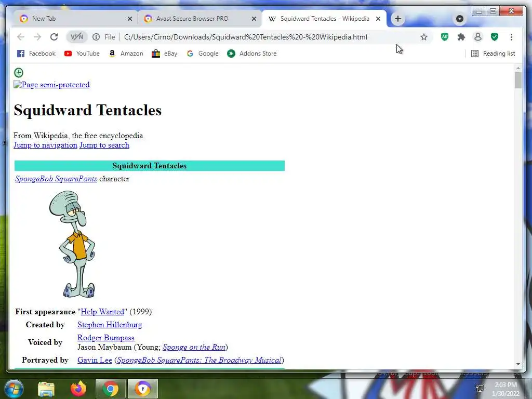Open Google Chrome from the taskbar
This screenshot has width=532, height=399.
click(110, 389)
